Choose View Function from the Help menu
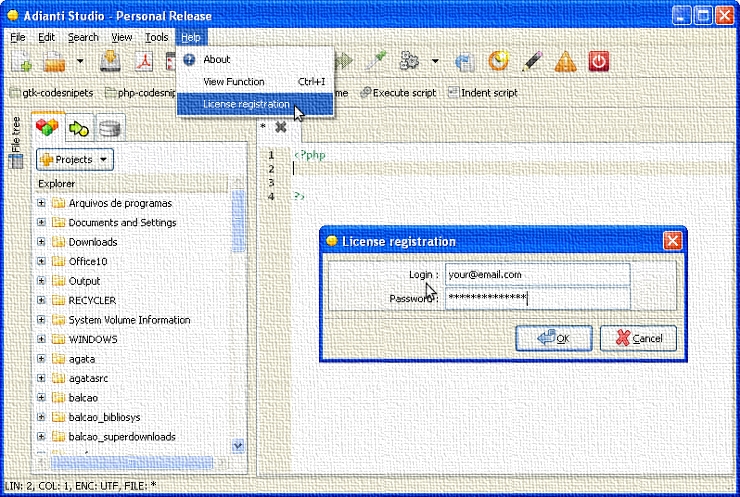The width and height of the screenshot is (740, 497). [x=255, y=82]
